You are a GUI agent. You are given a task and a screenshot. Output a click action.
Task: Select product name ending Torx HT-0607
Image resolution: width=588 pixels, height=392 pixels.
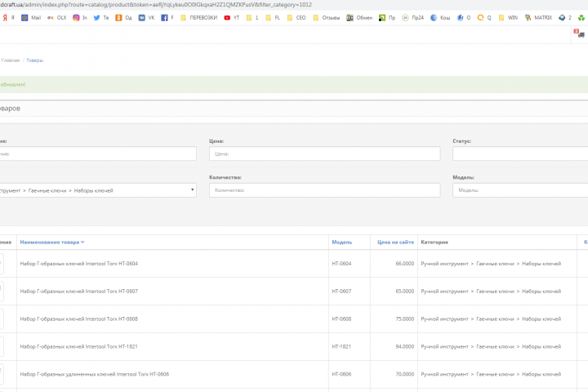pyautogui.click(x=78, y=292)
